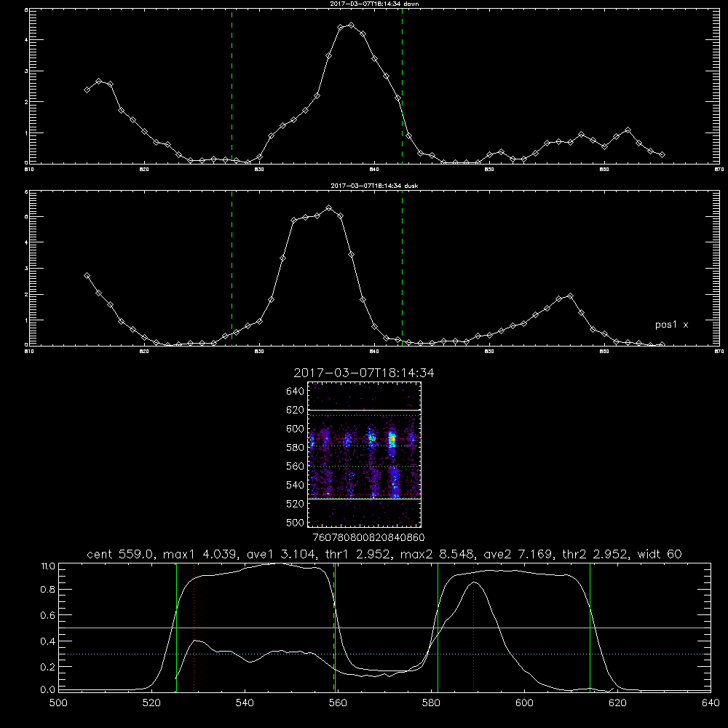This screenshot has height=728, width=728.
Task: Click 'ave2 7.169' in stats line
Action: pyautogui.click(x=518, y=554)
